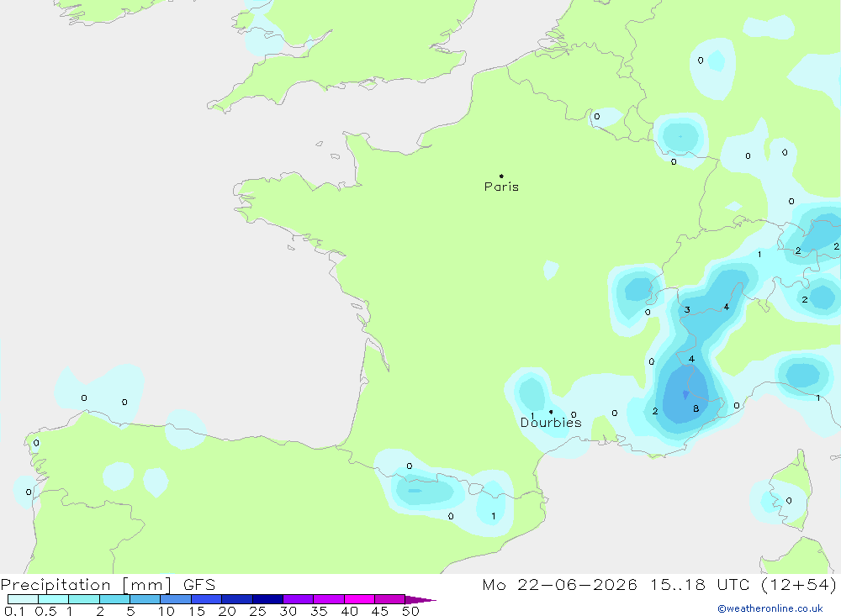841x616 pixels.
Task: Click the '25' legend scale label
Action: point(257,611)
